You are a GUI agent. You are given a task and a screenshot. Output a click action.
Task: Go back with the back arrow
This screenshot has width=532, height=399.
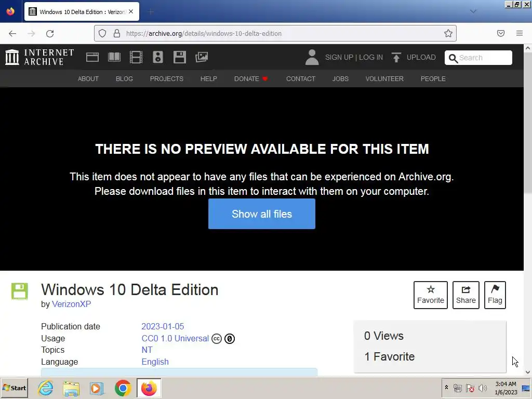tap(12, 33)
